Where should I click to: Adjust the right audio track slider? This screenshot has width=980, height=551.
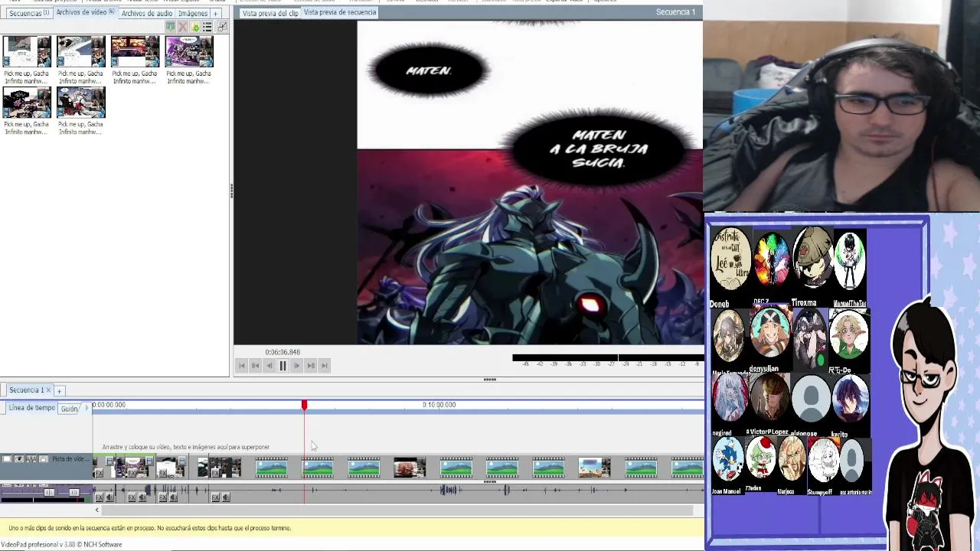[x=74, y=492]
